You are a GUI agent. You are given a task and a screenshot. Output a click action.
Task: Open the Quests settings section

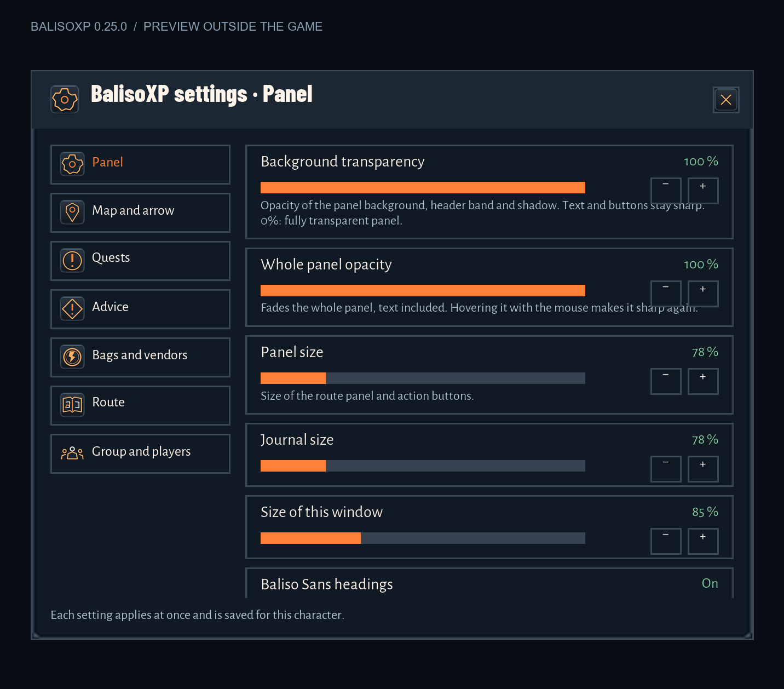tap(140, 261)
